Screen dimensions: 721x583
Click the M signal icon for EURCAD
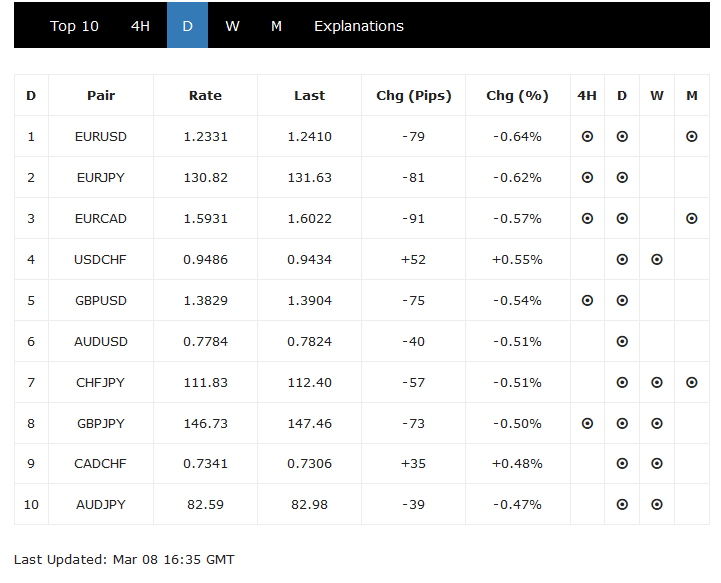[692, 218]
